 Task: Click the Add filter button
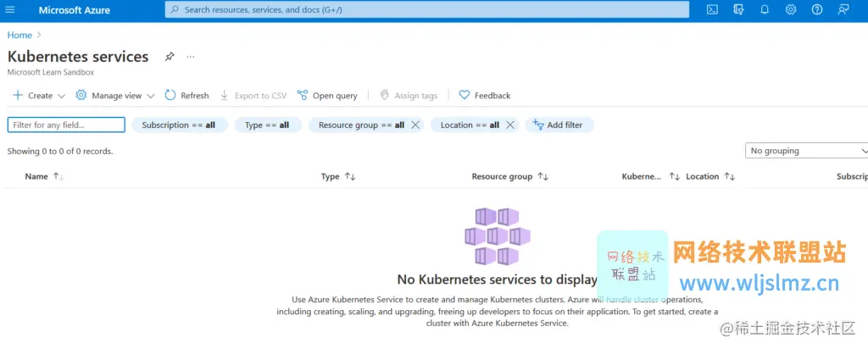(559, 125)
